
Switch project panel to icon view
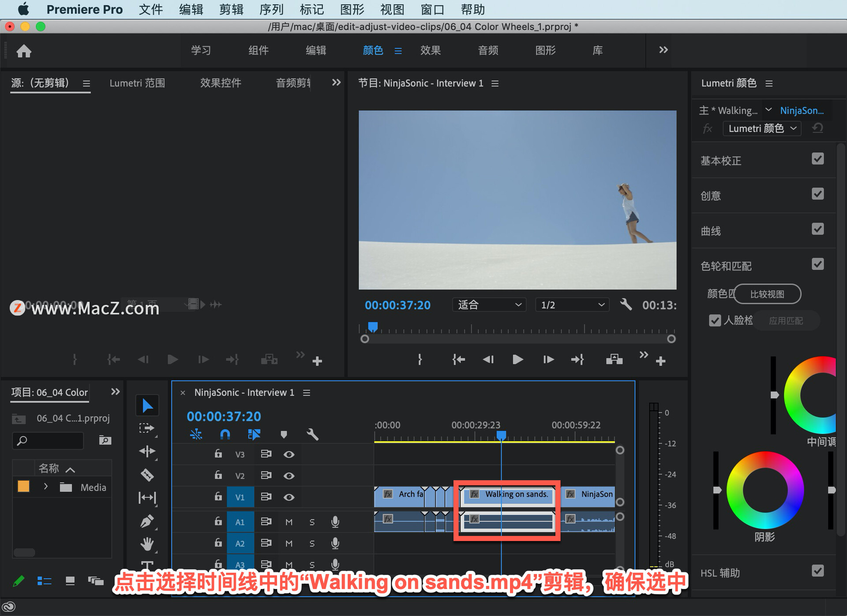[x=70, y=581]
